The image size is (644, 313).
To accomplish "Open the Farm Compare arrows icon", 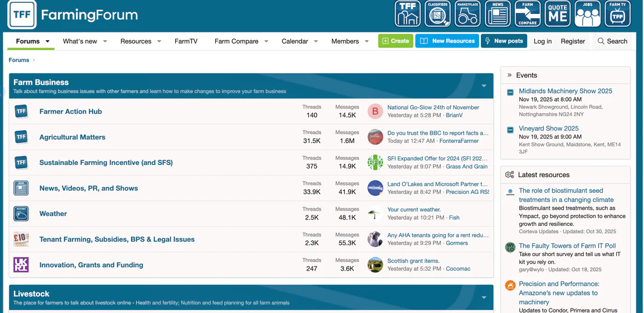I will [x=527, y=13].
